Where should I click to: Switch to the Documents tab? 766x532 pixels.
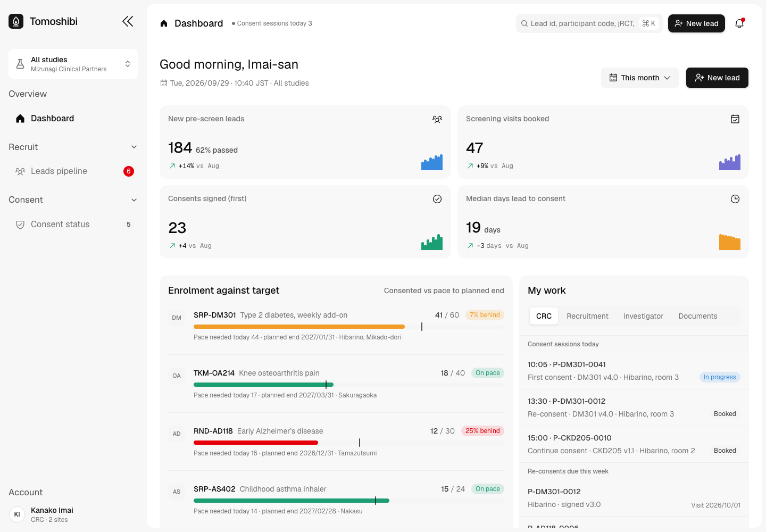pyautogui.click(x=698, y=316)
